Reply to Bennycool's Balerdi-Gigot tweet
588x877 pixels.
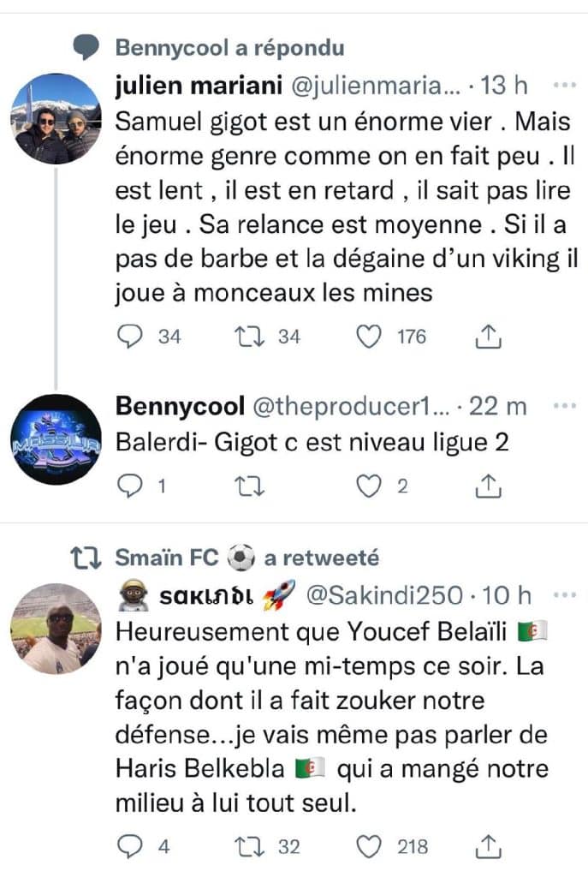point(129,486)
